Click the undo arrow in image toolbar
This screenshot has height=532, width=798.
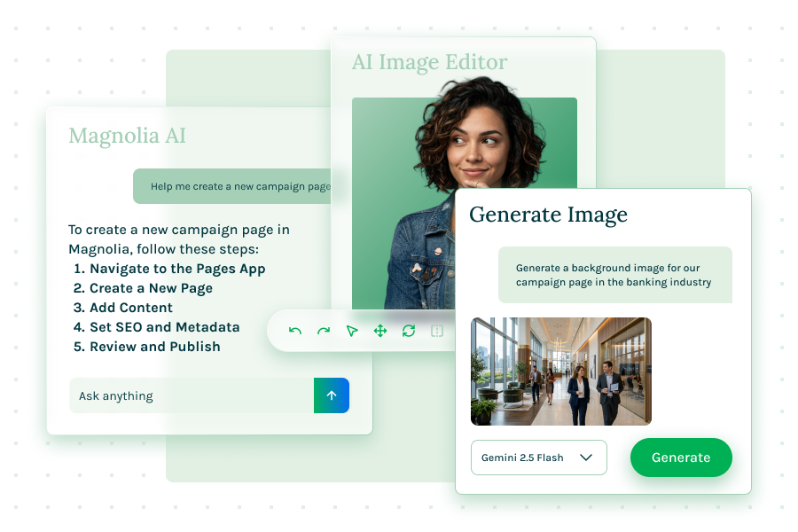pyautogui.click(x=295, y=331)
